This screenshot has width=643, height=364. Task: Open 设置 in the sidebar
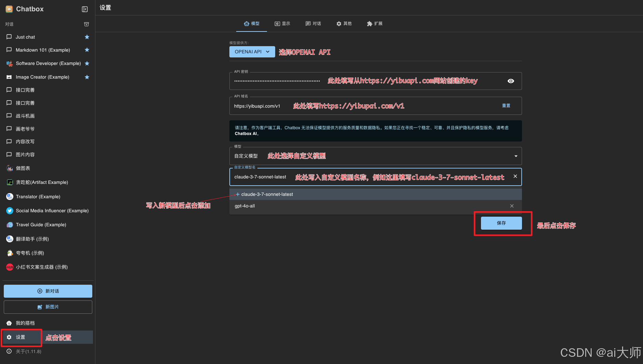point(48,337)
